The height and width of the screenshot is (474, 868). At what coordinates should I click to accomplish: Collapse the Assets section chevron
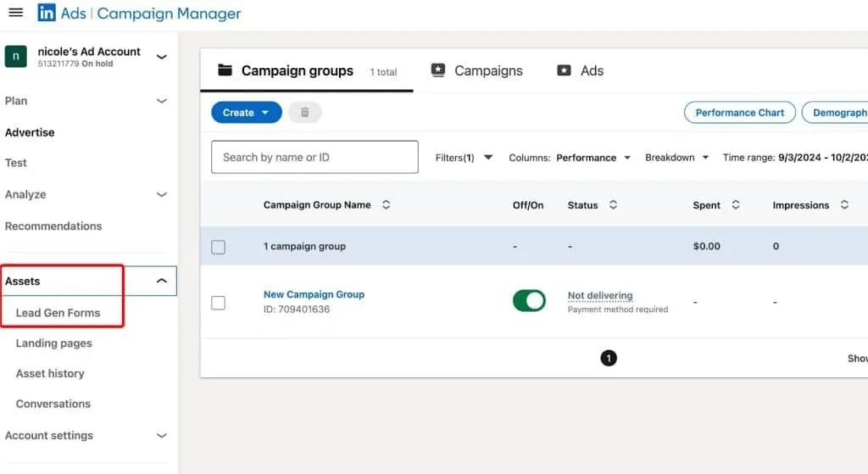coord(162,281)
